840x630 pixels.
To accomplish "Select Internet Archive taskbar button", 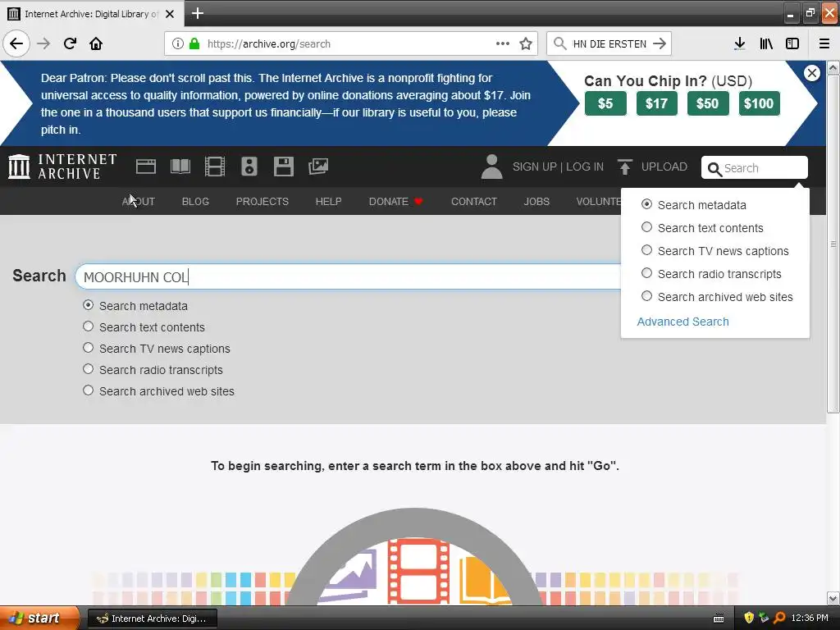I will pyautogui.click(x=152, y=619).
